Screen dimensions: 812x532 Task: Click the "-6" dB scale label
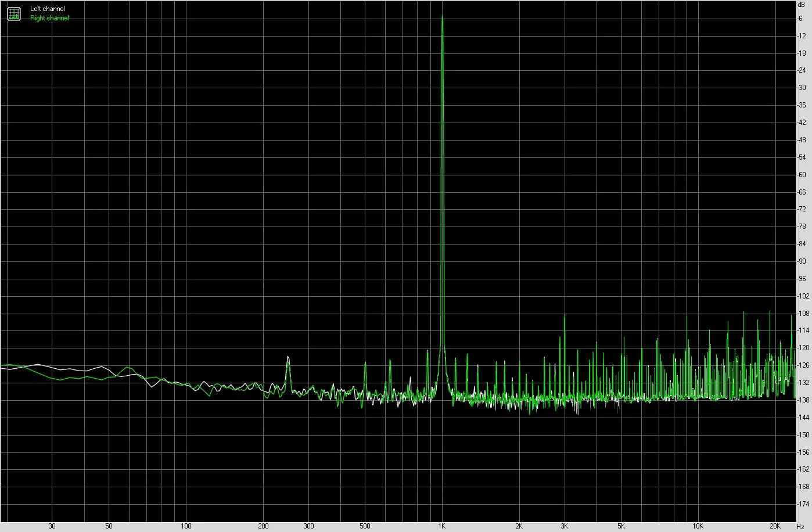pos(800,19)
